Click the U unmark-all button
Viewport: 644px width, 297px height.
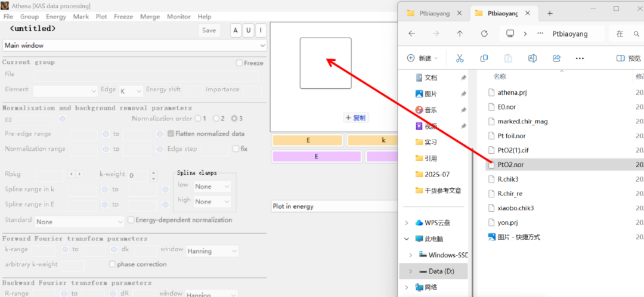248,30
